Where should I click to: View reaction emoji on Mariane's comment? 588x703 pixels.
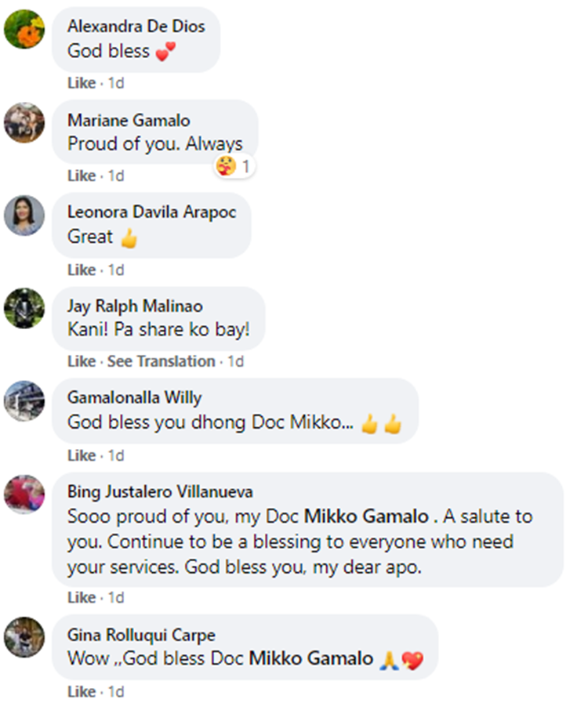pyautogui.click(x=233, y=166)
